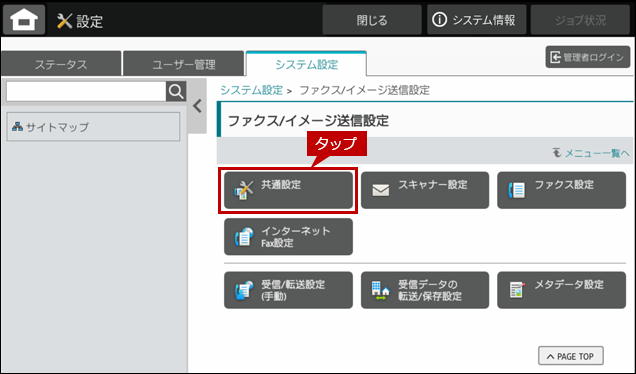
Task: Switch to the ユーザー管理 tab
Action: 184,64
